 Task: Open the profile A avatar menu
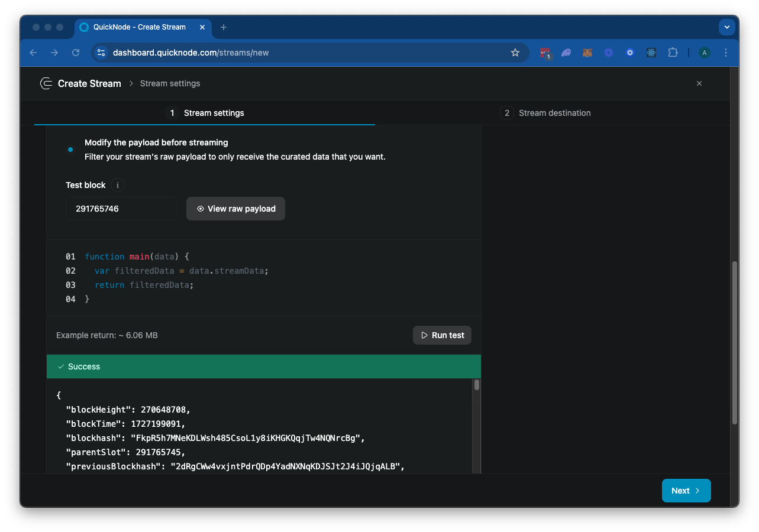click(x=704, y=53)
